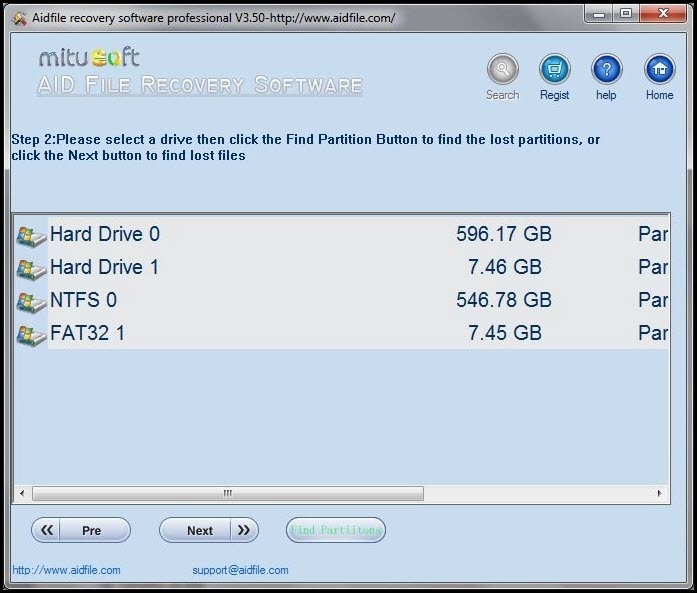
Task: Go back with the Pre button
Action: click(81, 530)
